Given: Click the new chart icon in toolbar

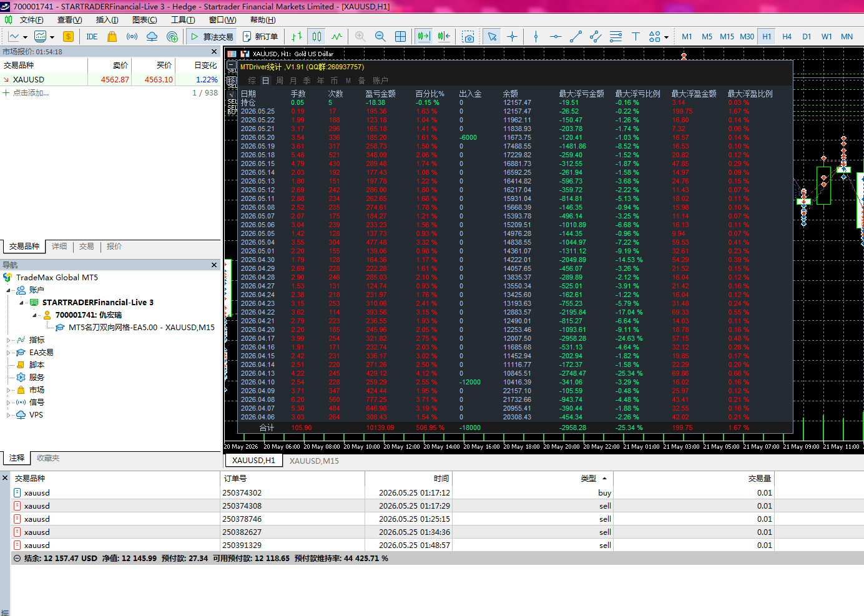Looking at the screenshot, I should pyautogui.click(x=13, y=36).
